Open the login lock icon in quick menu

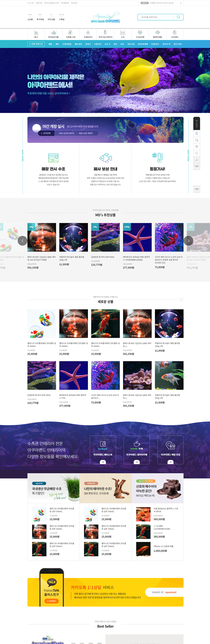pos(196,133)
